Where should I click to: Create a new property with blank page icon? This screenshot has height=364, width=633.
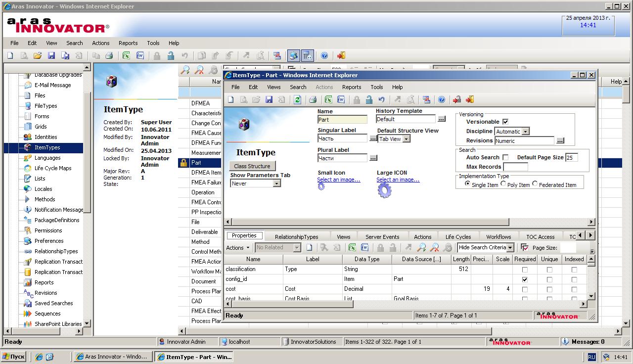310,247
